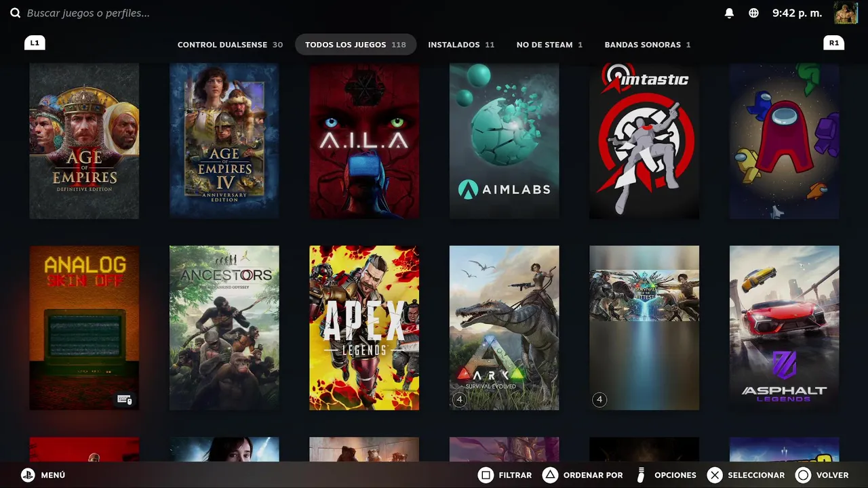Open the Analog Skin Off cover
This screenshot has width=868, height=488.
[84, 328]
